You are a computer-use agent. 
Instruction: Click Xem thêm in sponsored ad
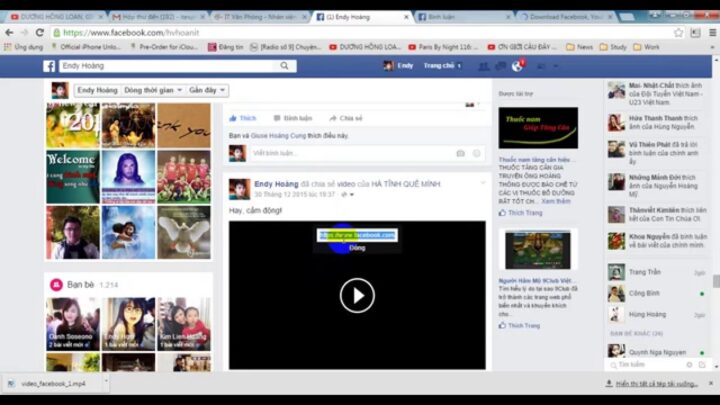(x=556, y=202)
